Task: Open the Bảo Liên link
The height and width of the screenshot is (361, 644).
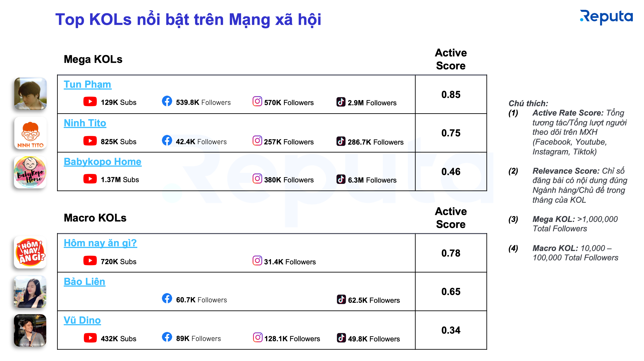Action: coord(85,282)
